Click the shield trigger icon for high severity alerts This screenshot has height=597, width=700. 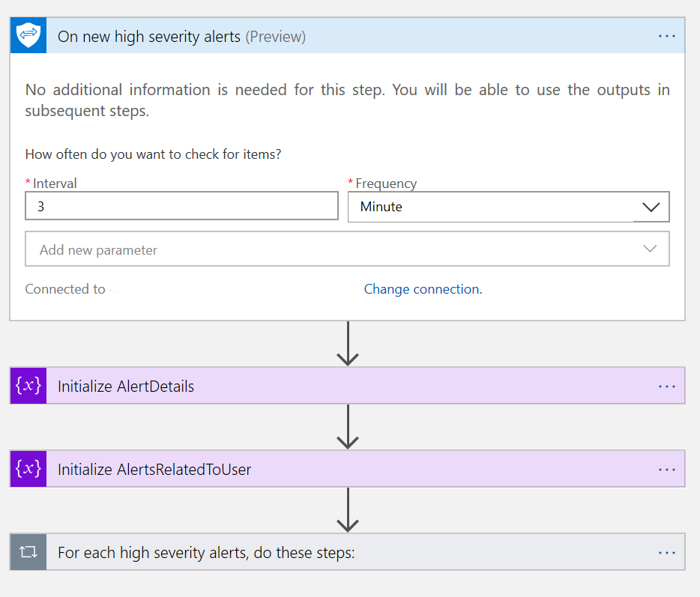point(28,35)
